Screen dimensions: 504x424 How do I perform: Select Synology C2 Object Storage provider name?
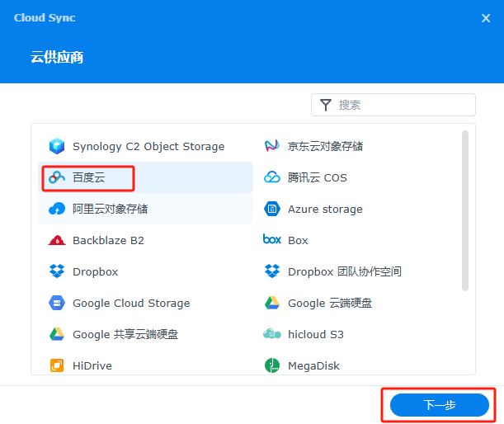click(148, 147)
